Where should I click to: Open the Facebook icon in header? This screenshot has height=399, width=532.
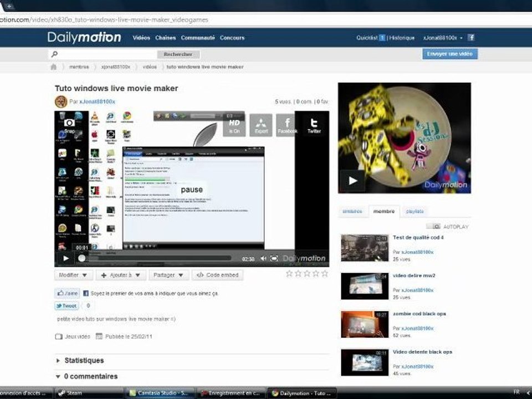[471, 37]
